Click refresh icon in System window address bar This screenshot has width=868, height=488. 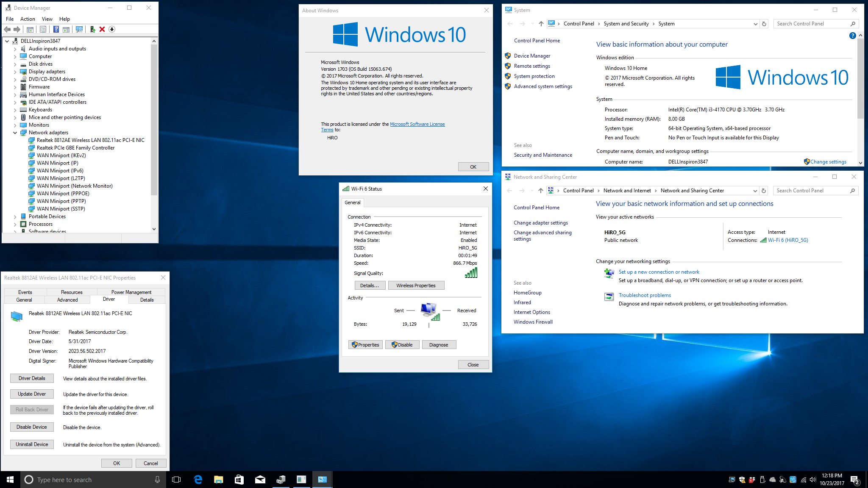tap(764, 24)
